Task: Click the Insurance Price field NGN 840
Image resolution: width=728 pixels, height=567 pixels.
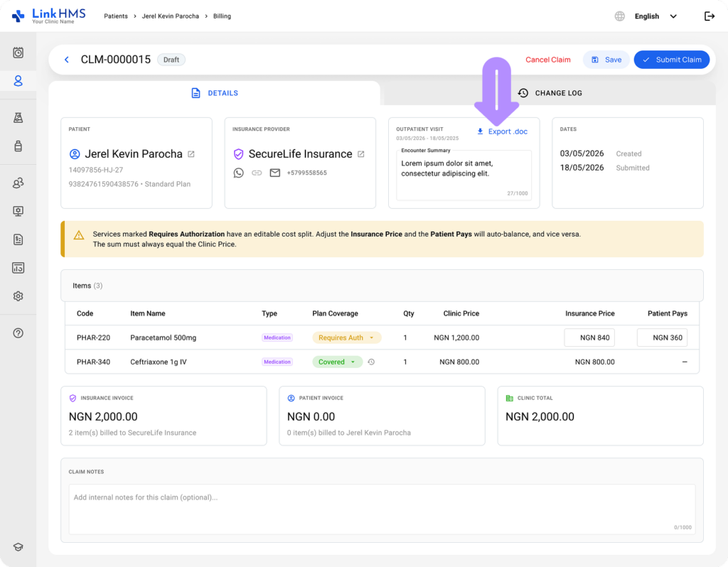Action: (589, 337)
